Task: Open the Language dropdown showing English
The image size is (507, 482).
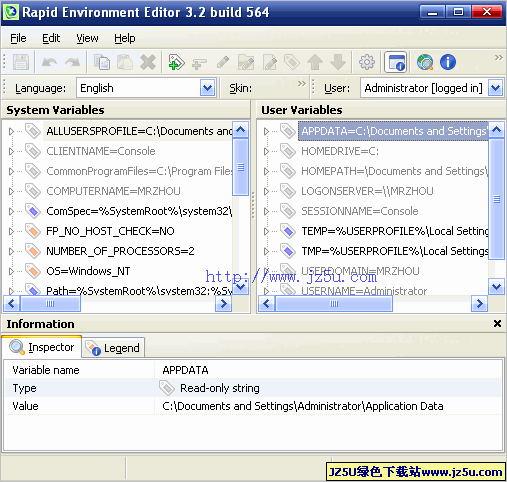Action: click(x=208, y=88)
